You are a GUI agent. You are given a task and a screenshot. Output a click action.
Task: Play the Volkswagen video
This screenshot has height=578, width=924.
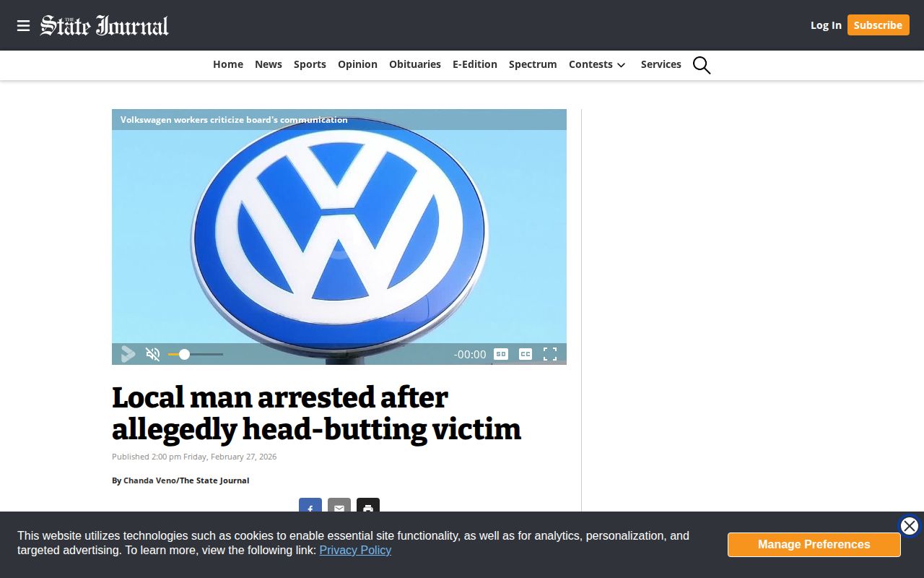click(x=128, y=354)
